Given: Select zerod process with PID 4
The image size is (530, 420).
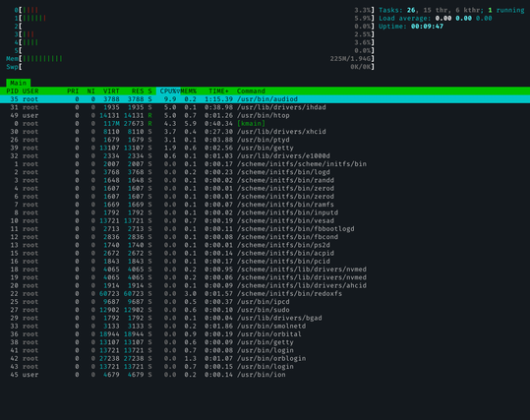Looking at the screenshot, I should pyautogui.click(x=265, y=188).
